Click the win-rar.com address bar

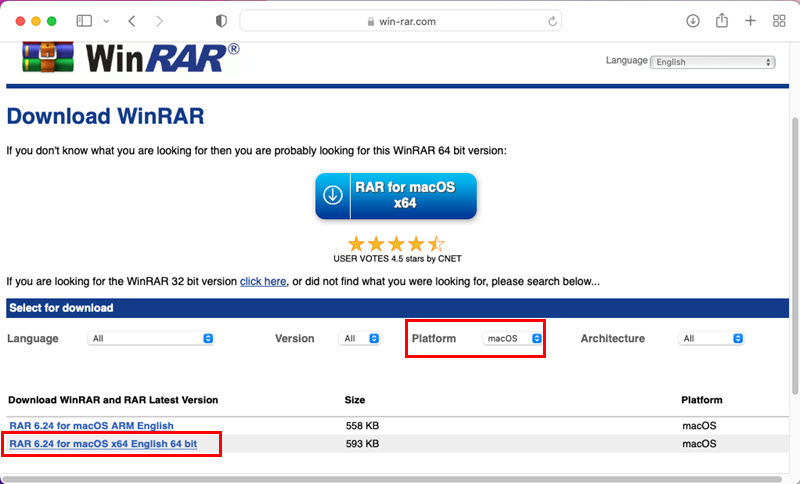point(401,21)
